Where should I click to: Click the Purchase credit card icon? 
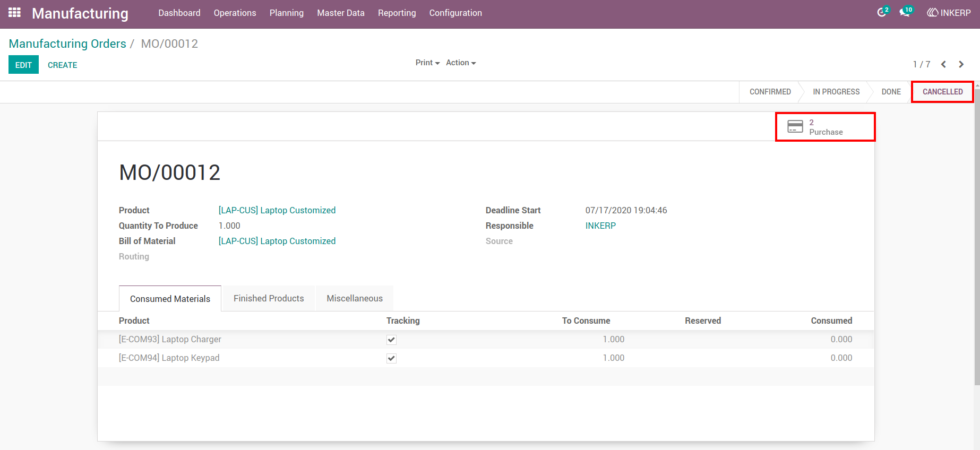[795, 126]
